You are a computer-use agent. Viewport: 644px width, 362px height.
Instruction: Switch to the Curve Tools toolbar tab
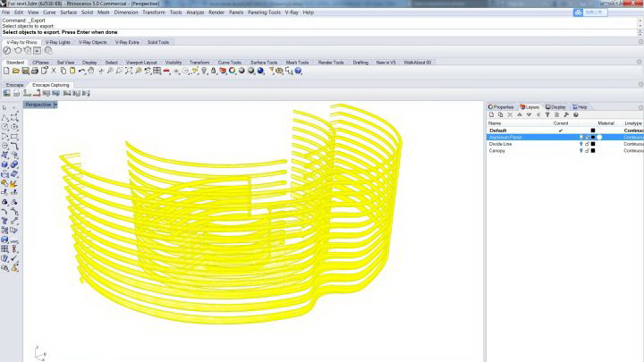pyautogui.click(x=228, y=63)
